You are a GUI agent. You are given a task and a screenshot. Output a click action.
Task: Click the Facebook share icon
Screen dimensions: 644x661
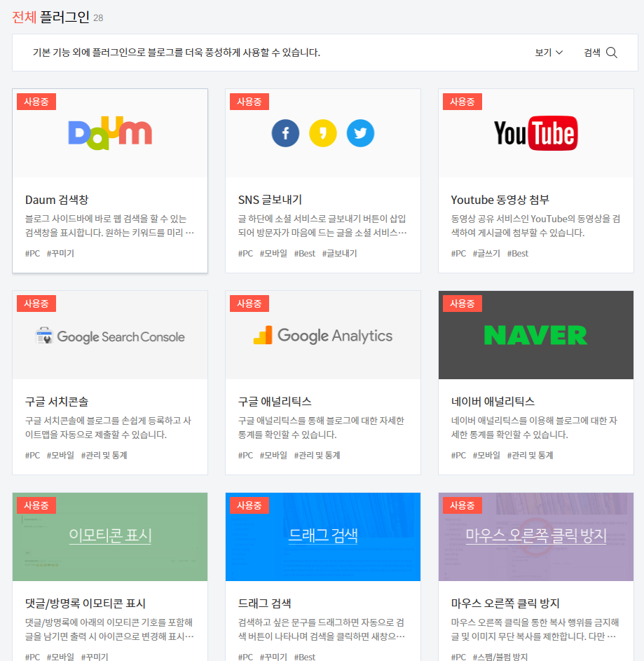tap(285, 133)
